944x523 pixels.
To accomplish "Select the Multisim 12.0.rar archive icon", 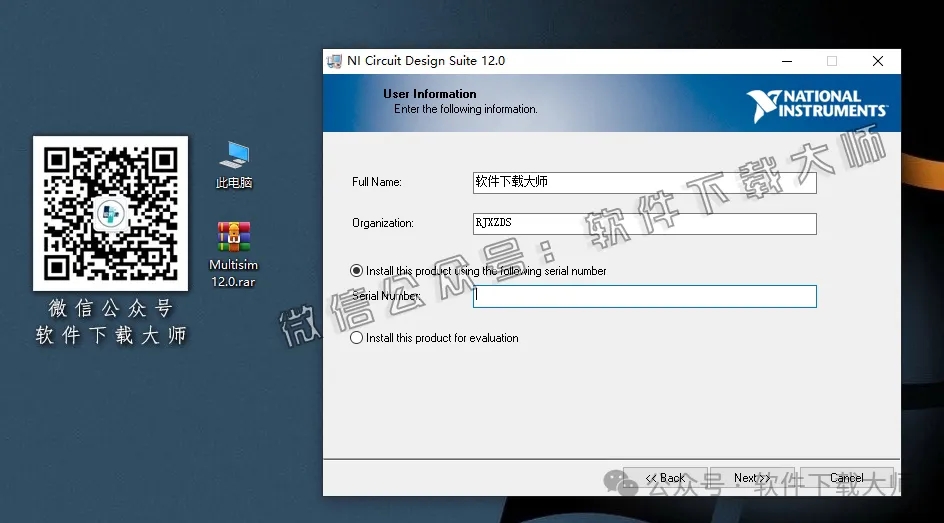I will tap(234, 237).
